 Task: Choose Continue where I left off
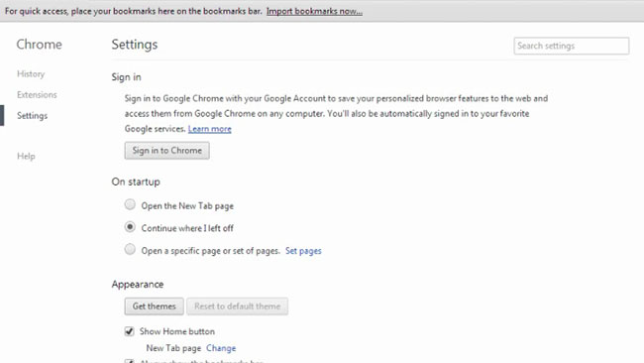[x=130, y=227]
